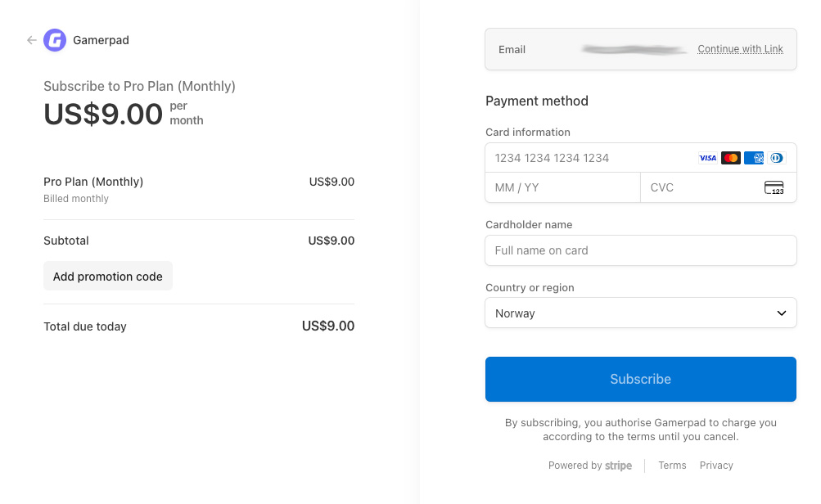821x504 pixels.
Task: Open the Terms link
Action: coord(672,466)
